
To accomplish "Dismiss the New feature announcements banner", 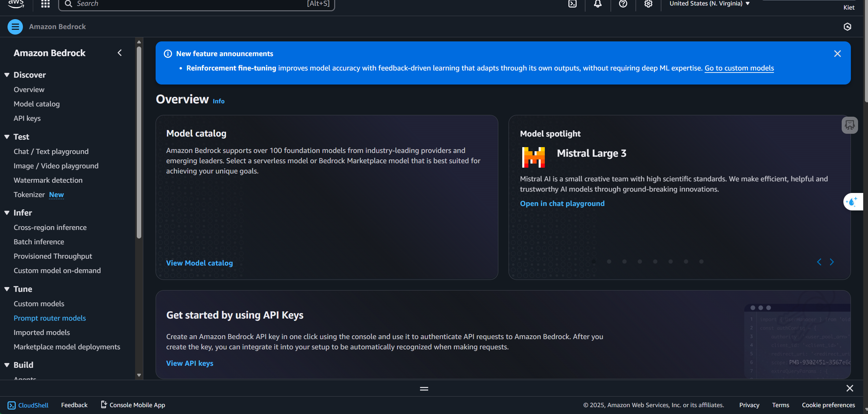I will (x=837, y=54).
